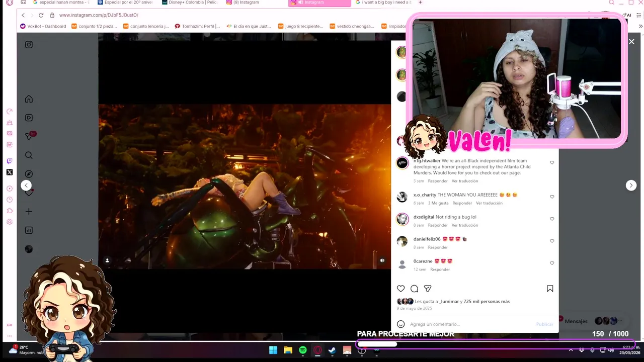Open the 'vestido cheongsa...' bookmark
The image size is (644, 362).
coord(352,26)
